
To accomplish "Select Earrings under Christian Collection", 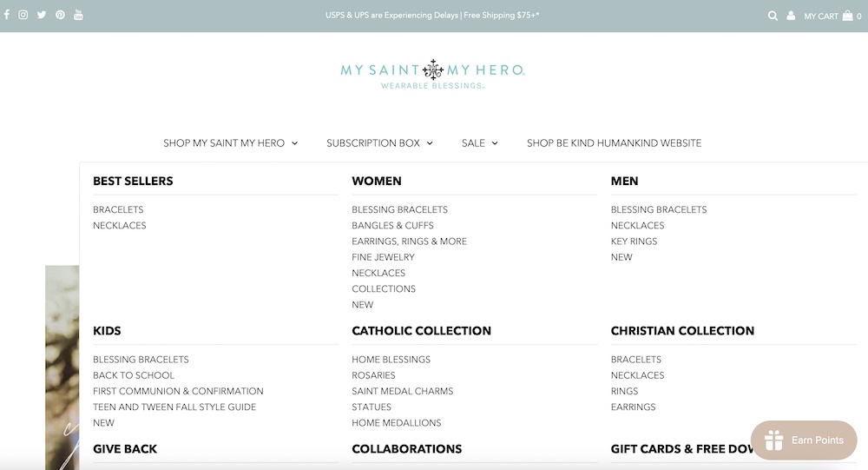I will click(x=634, y=407).
